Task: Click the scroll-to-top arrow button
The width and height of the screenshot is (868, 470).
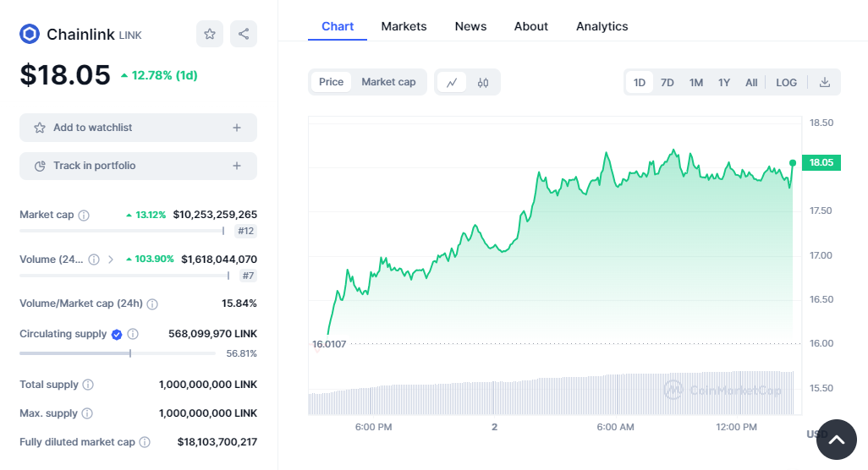Action: (x=836, y=440)
